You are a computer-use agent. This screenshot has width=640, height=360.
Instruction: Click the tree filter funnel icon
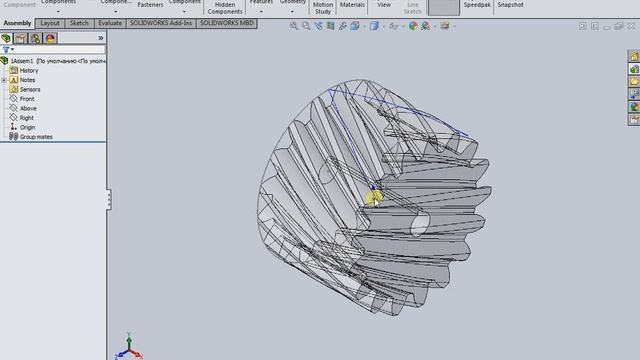point(6,49)
